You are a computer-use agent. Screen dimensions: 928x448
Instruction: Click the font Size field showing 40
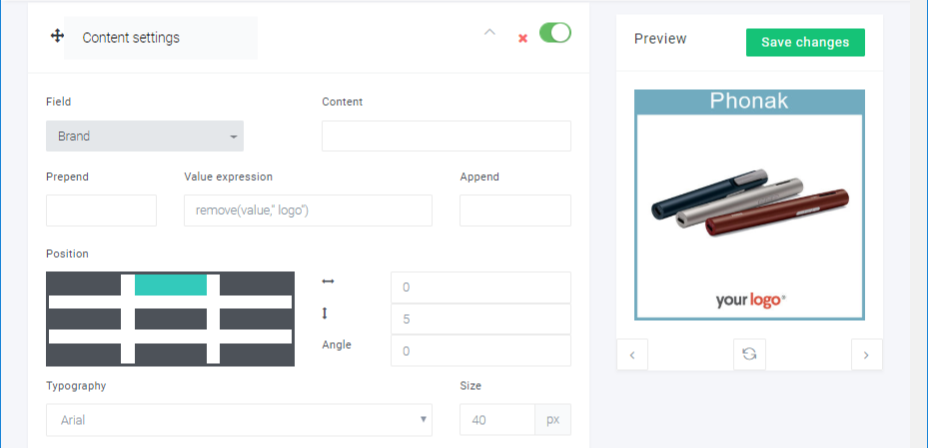497,420
